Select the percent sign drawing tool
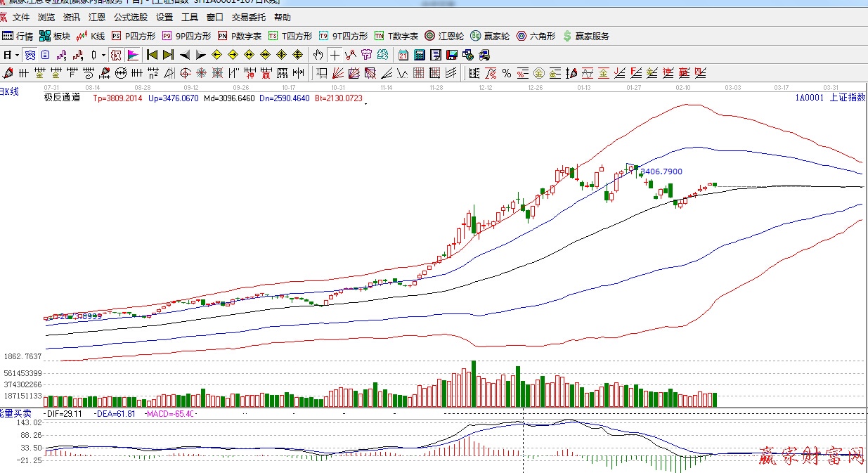The image size is (868, 473). point(507,73)
